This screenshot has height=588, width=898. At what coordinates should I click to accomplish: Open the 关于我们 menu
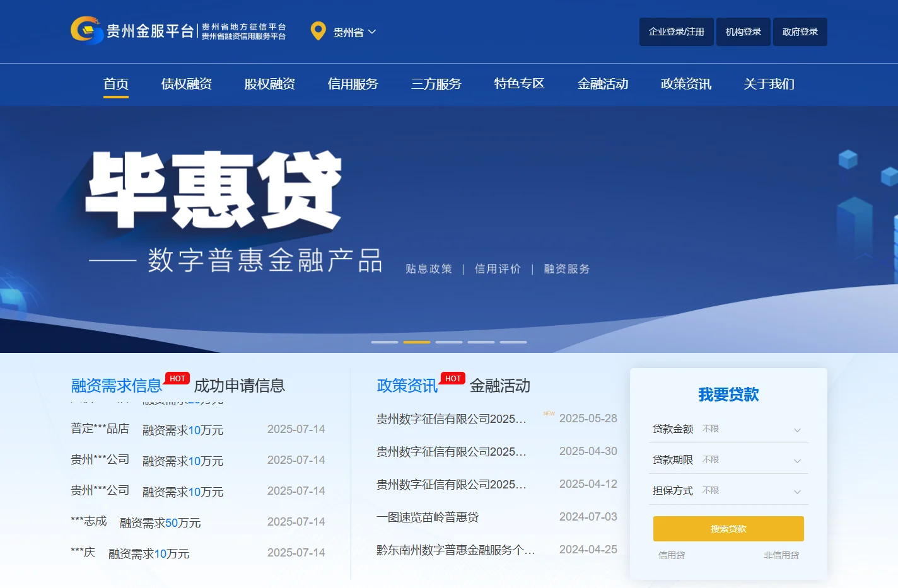point(769,84)
